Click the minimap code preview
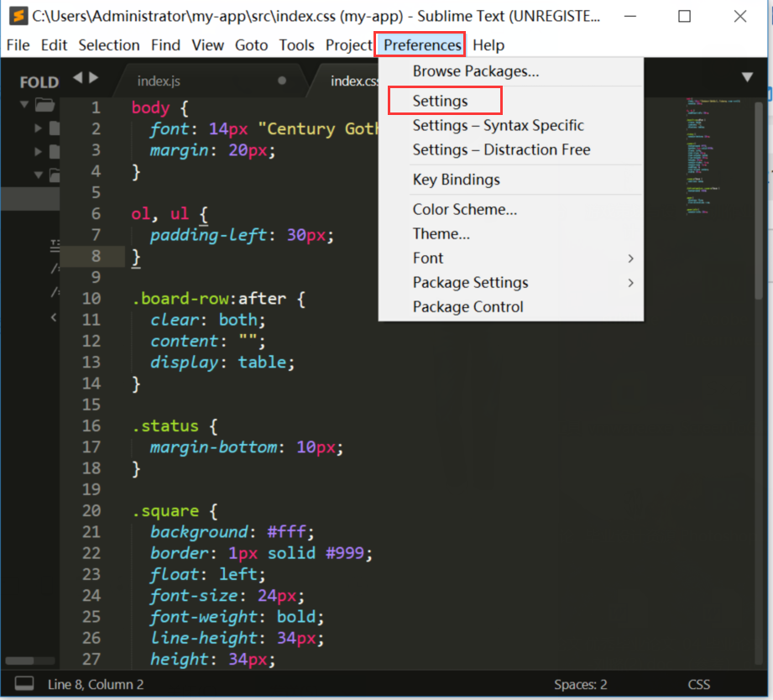 pos(713,156)
